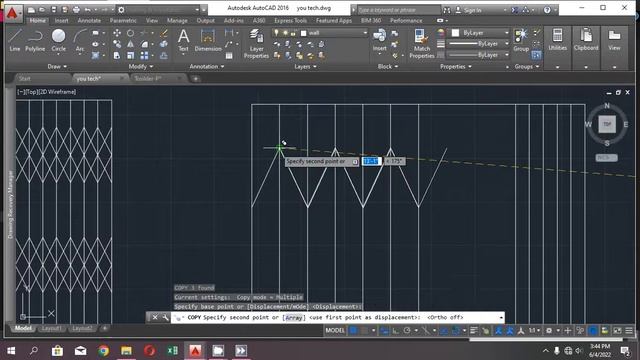Click the Plot (print) icon in quick access toolbar

(x=76, y=9)
